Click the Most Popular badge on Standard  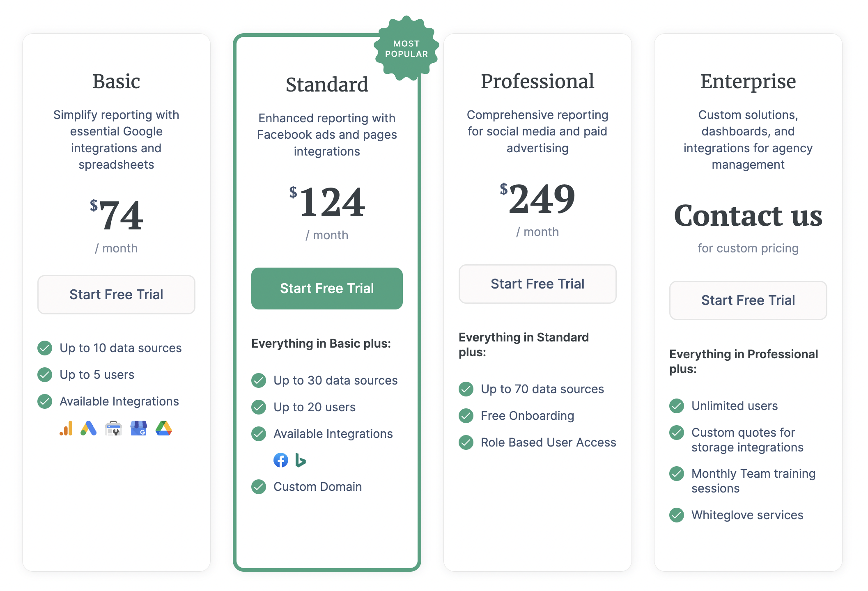click(406, 48)
